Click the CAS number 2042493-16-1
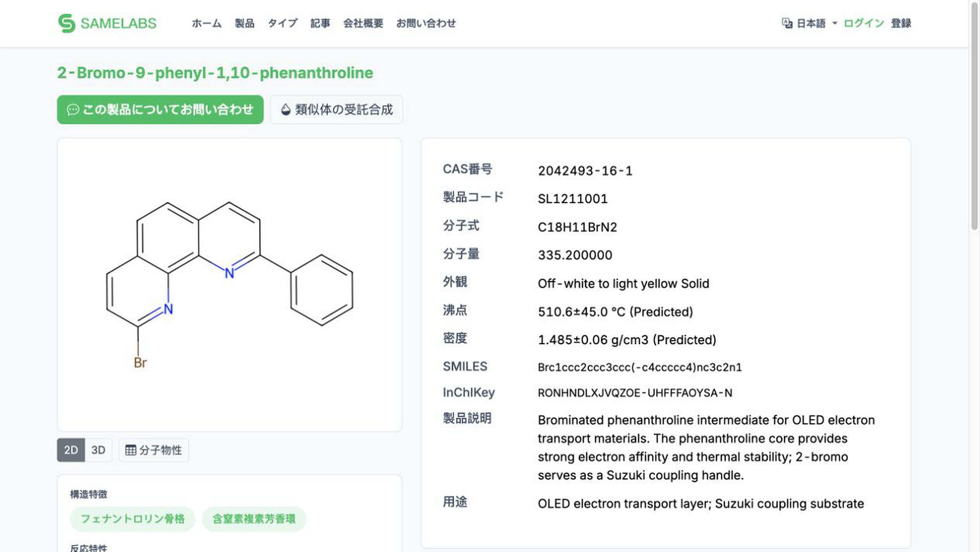Viewport: 980px width, 552px height. coord(585,171)
